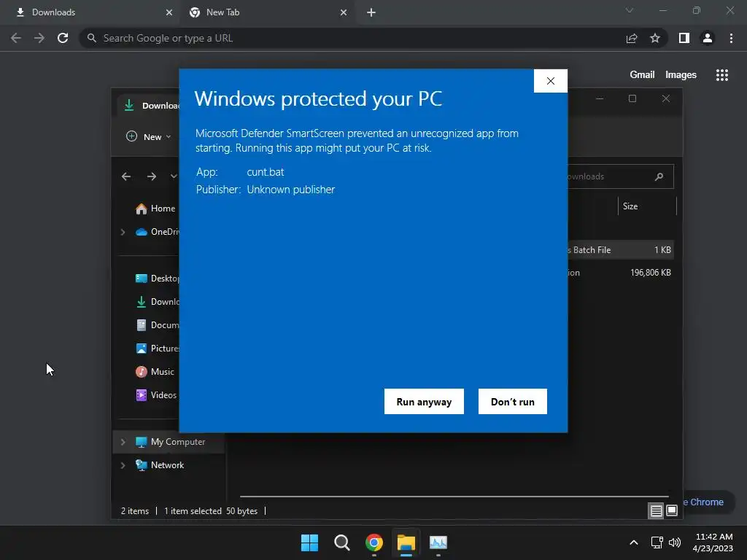Switch Explorer to details view icon
Image resolution: width=747 pixels, height=560 pixels.
tap(656, 511)
